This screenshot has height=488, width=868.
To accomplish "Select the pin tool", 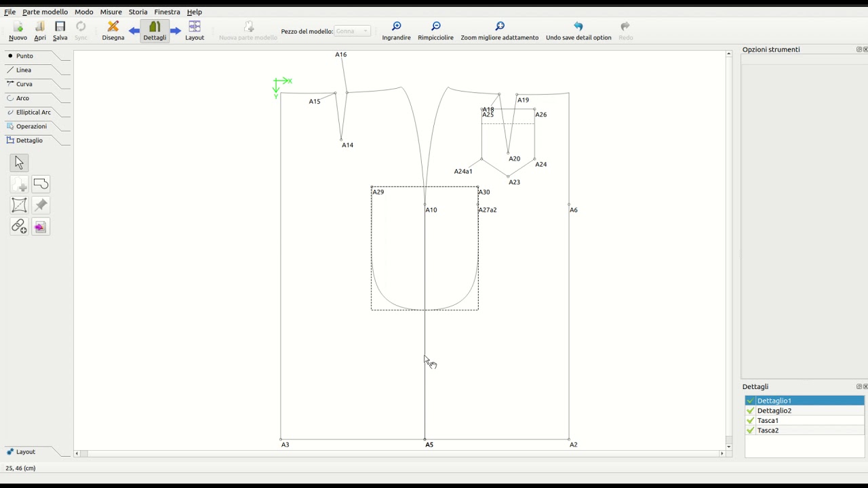I will point(41,205).
